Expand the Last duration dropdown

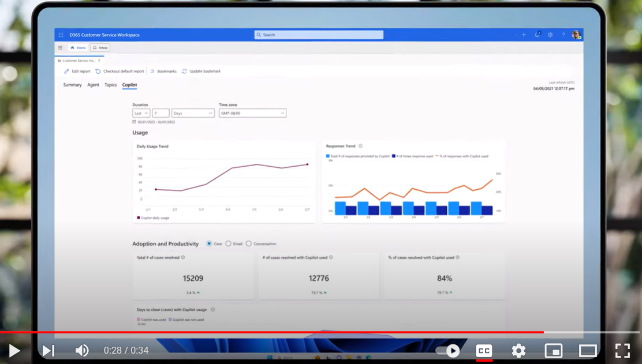coord(141,113)
